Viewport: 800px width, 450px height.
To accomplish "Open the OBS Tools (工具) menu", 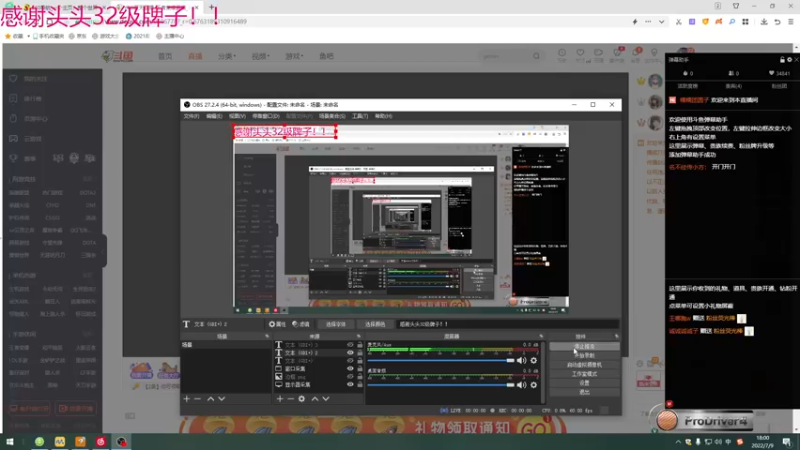I will tap(360, 116).
